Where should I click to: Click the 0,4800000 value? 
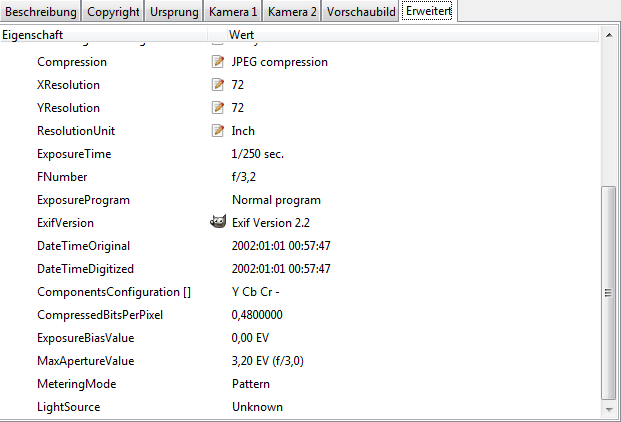tap(257, 315)
